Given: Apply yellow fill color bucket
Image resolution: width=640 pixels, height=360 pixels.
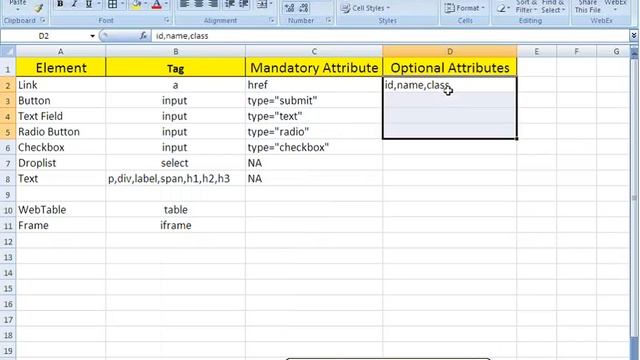Looking at the screenshot, I should coord(136,4).
